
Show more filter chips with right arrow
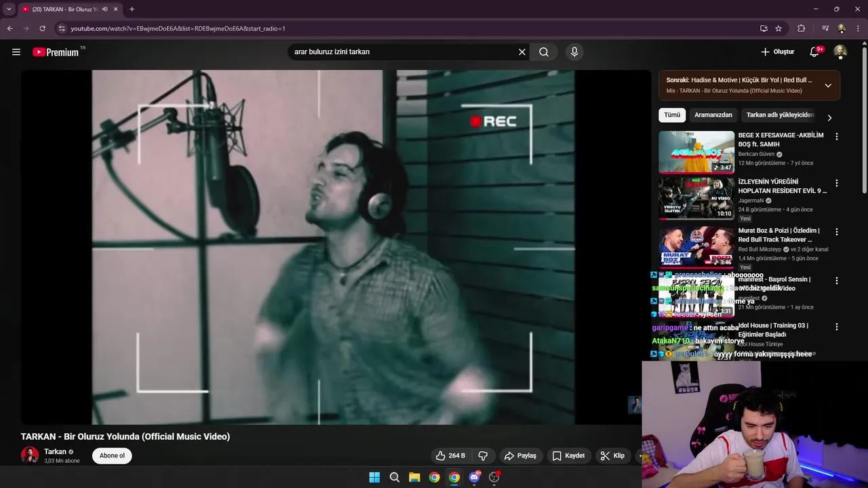point(829,117)
